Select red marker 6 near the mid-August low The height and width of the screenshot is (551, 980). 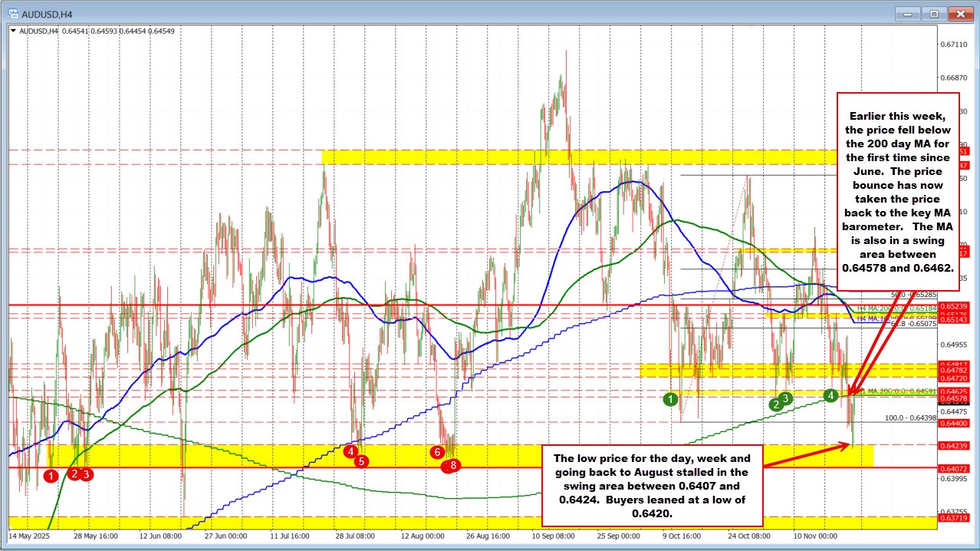tap(437, 454)
